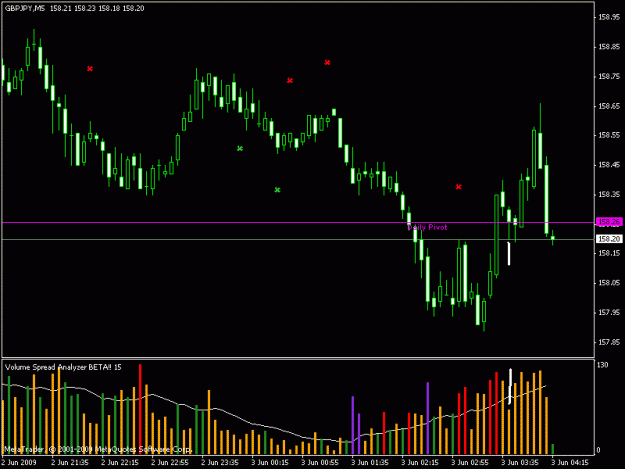Click price scale value 158.55
625x469 pixels.
609,135
